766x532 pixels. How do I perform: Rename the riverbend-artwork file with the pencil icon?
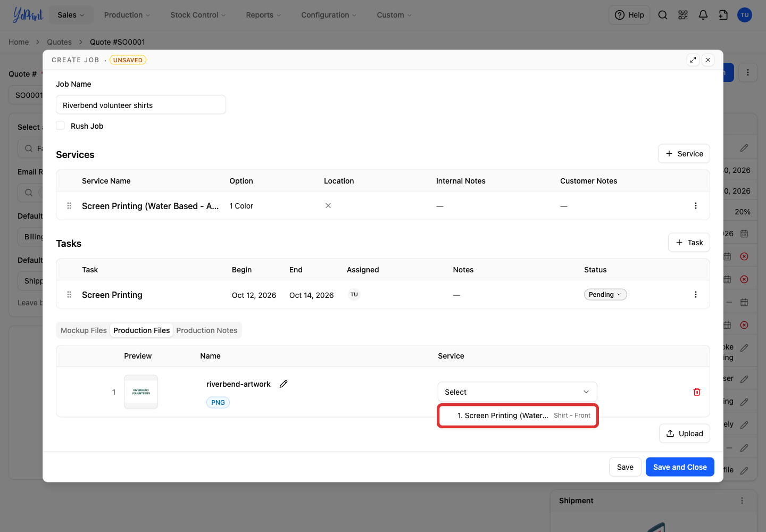284,384
